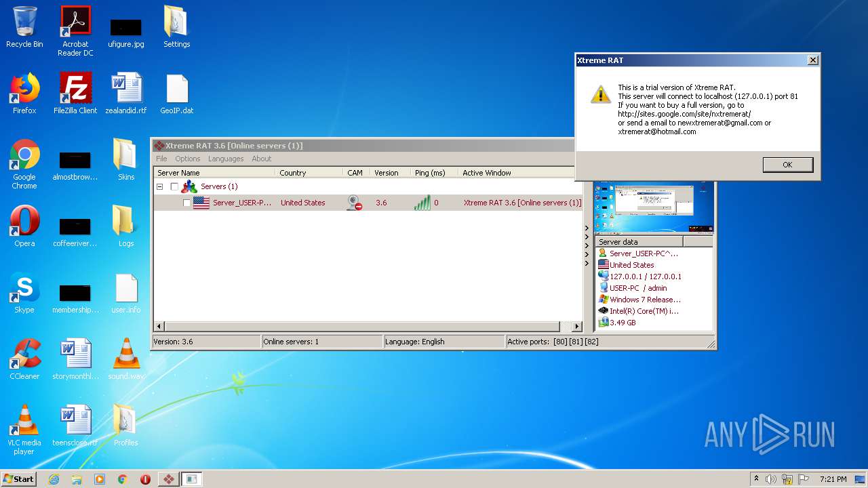Sort by Country column header

309,173
